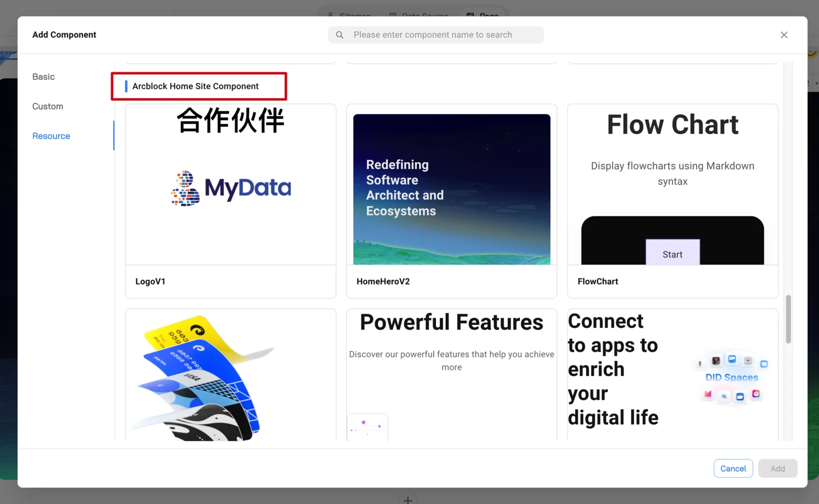The height and width of the screenshot is (504, 819).
Task: Click the Arcblock Home Site Component heading
Action: [x=196, y=86]
